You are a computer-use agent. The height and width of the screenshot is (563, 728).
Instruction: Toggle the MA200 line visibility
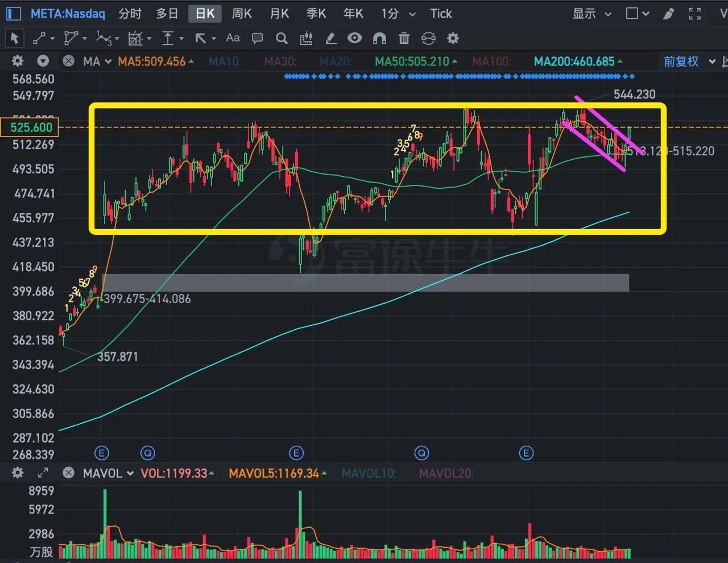(578, 61)
